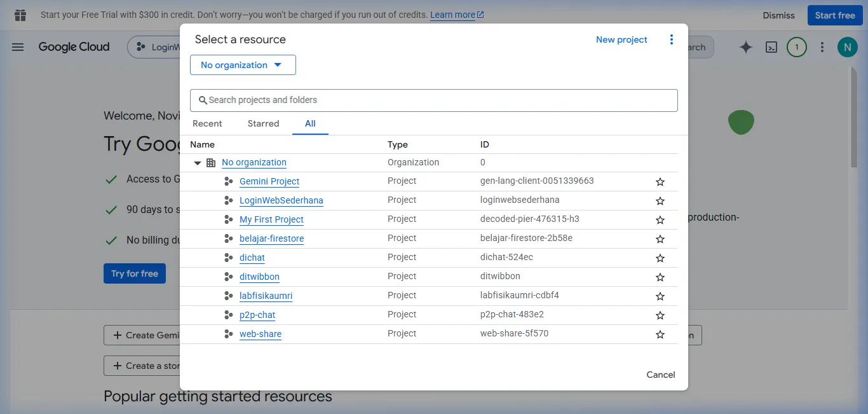
Task: Click the My First Project row's project icon
Action: 229,219
